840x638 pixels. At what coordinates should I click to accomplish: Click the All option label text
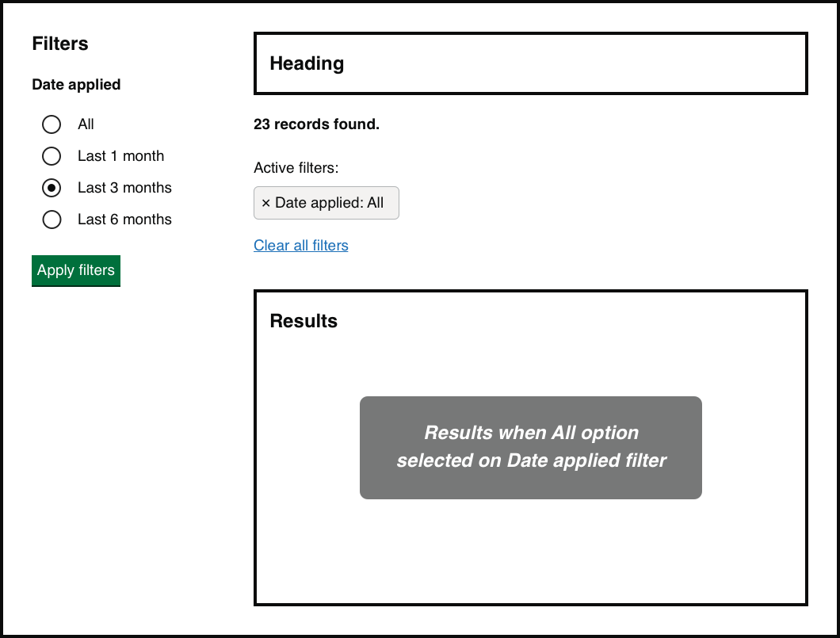tap(85, 124)
